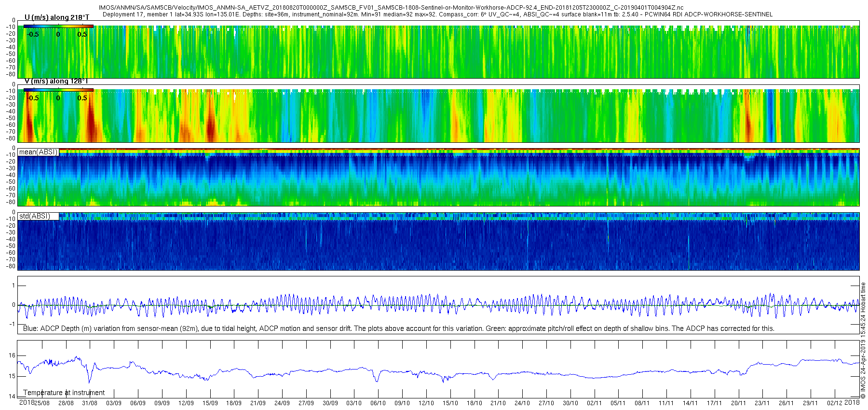This screenshot has width=868, height=410.
Task: Click the 20/11 date tick
Action: click(738, 403)
